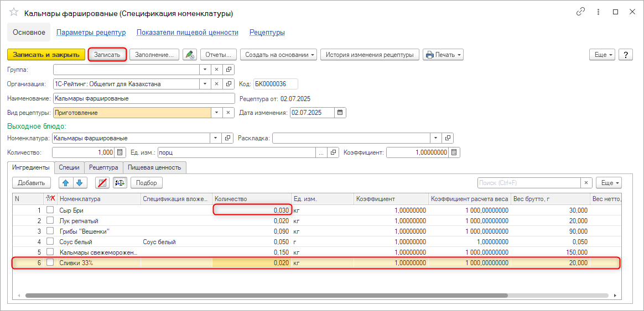The image size is (644, 311).
Task: Open the Печать dropdown menu
Action: pos(443,55)
